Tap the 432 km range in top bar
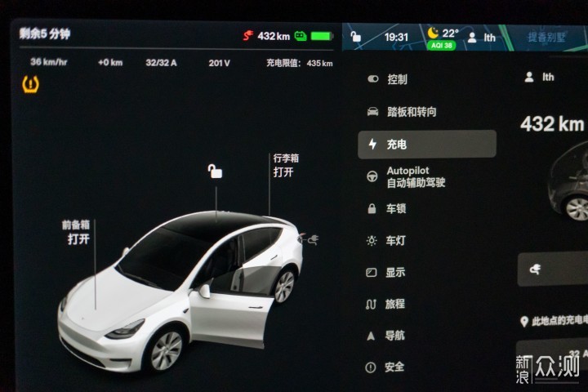The width and height of the screenshot is (588, 392). click(274, 36)
